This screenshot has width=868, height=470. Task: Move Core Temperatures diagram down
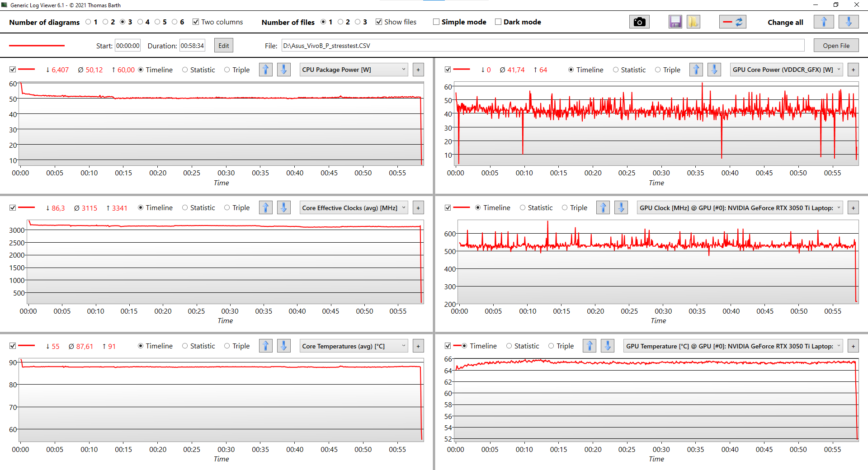284,346
